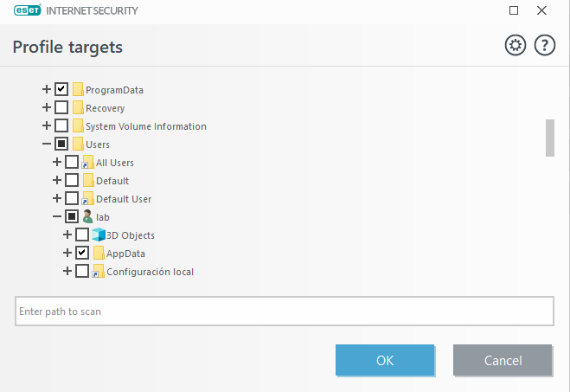
Task: Uncheck the ProgramData checkbox
Action: [x=61, y=89]
